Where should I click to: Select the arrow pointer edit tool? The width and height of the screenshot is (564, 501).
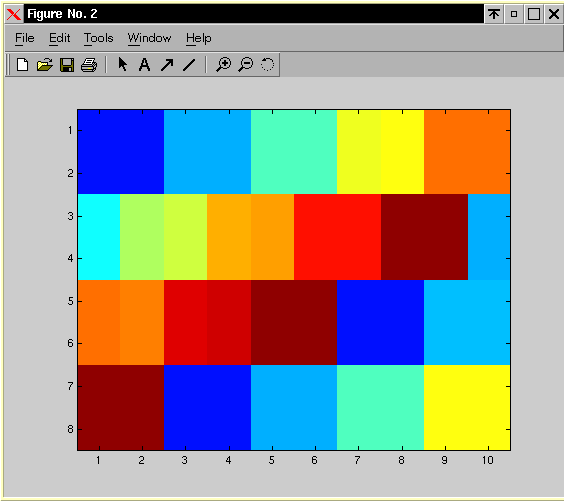pos(123,64)
